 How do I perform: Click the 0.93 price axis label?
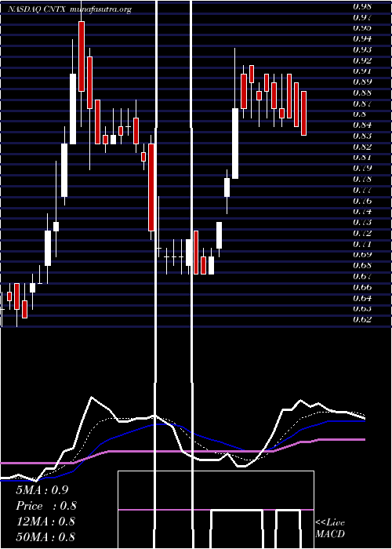tap(362, 49)
